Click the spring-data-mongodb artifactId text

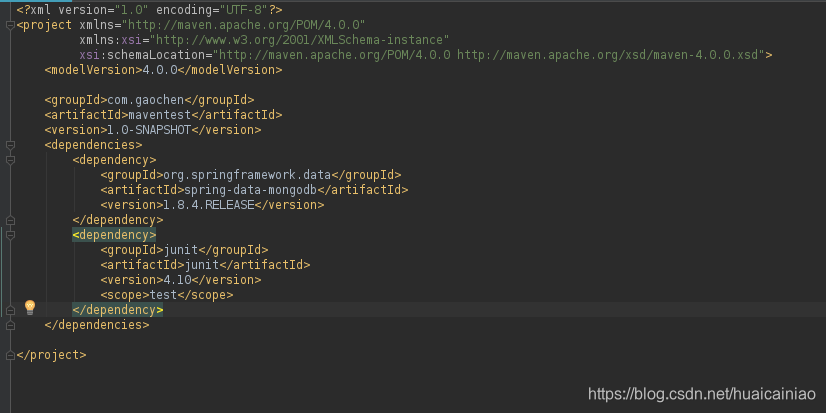[x=250, y=190]
